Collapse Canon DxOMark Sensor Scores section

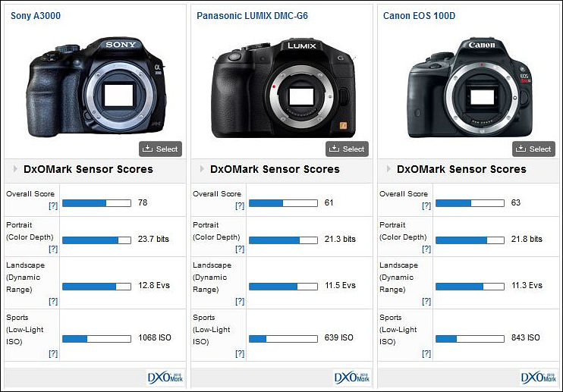click(x=388, y=169)
